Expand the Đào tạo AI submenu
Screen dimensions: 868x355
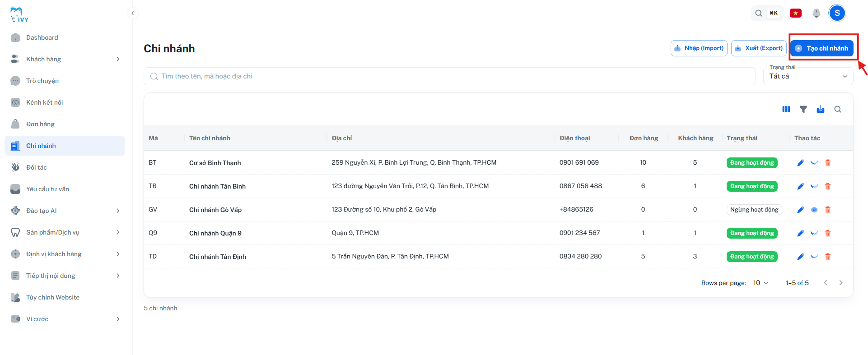tap(118, 211)
